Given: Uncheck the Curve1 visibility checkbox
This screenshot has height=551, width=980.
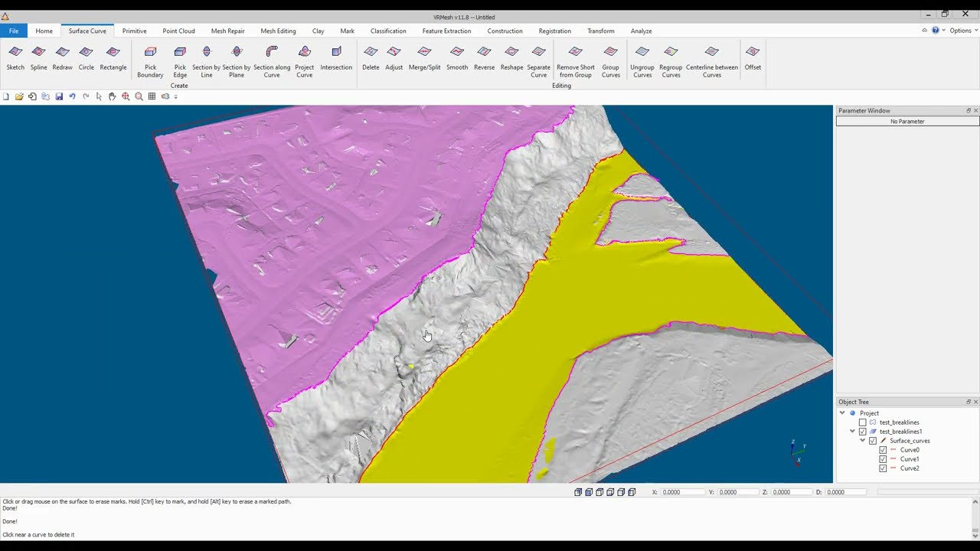Looking at the screenshot, I should (883, 459).
